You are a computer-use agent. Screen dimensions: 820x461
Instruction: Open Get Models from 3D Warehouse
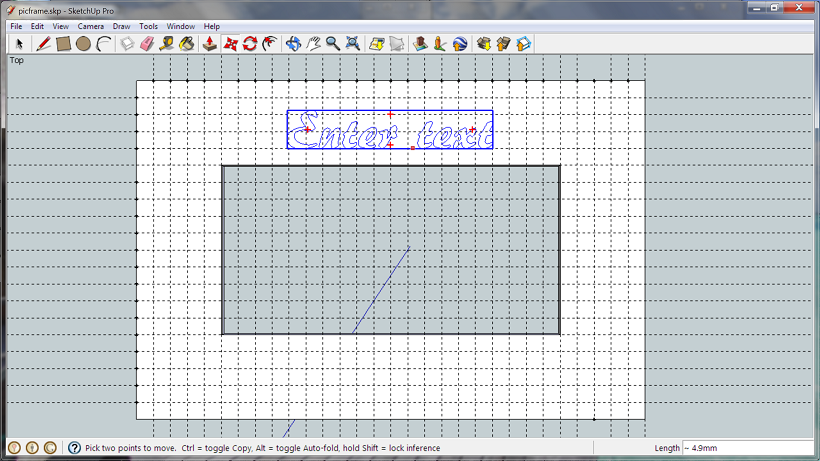tap(483, 44)
